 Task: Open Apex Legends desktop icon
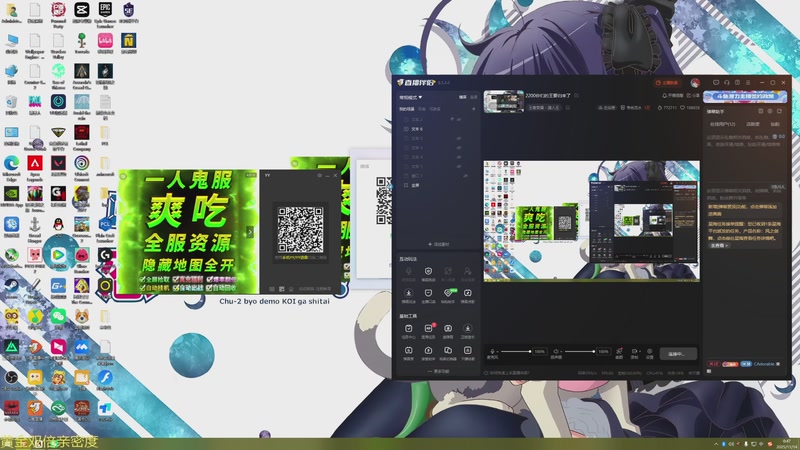coord(35,166)
